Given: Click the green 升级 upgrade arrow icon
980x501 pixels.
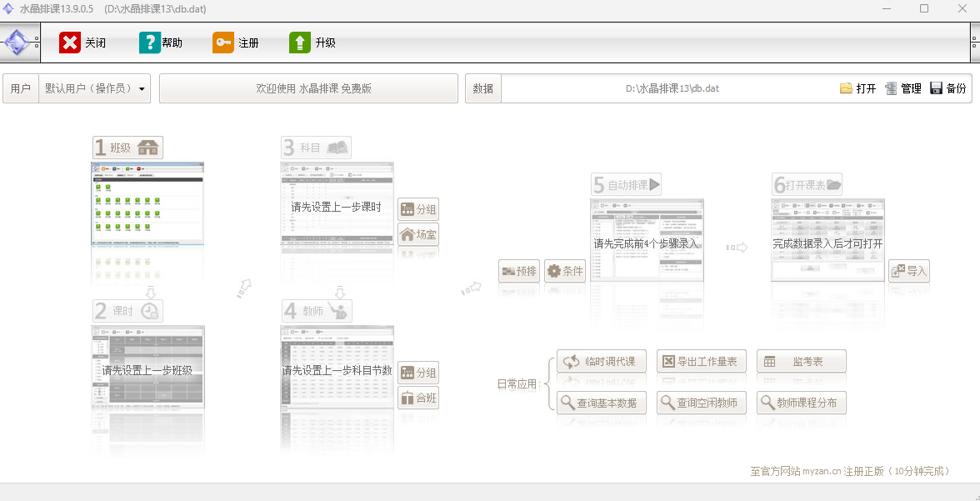Looking at the screenshot, I should tap(300, 43).
